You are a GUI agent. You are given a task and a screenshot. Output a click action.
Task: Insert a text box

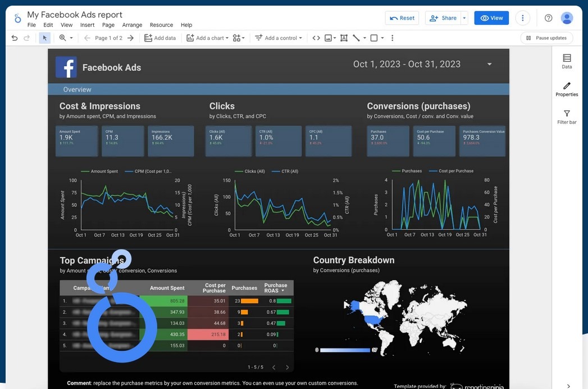(344, 38)
